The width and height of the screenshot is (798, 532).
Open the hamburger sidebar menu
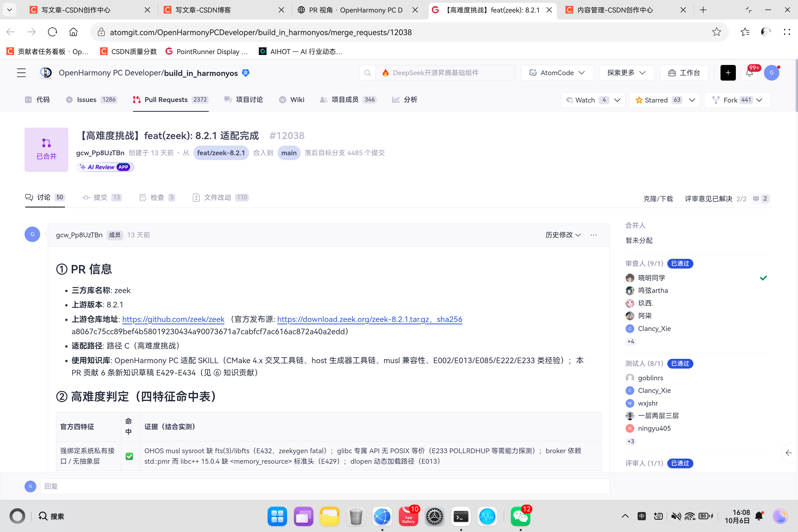pyautogui.click(x=21, y=73)
